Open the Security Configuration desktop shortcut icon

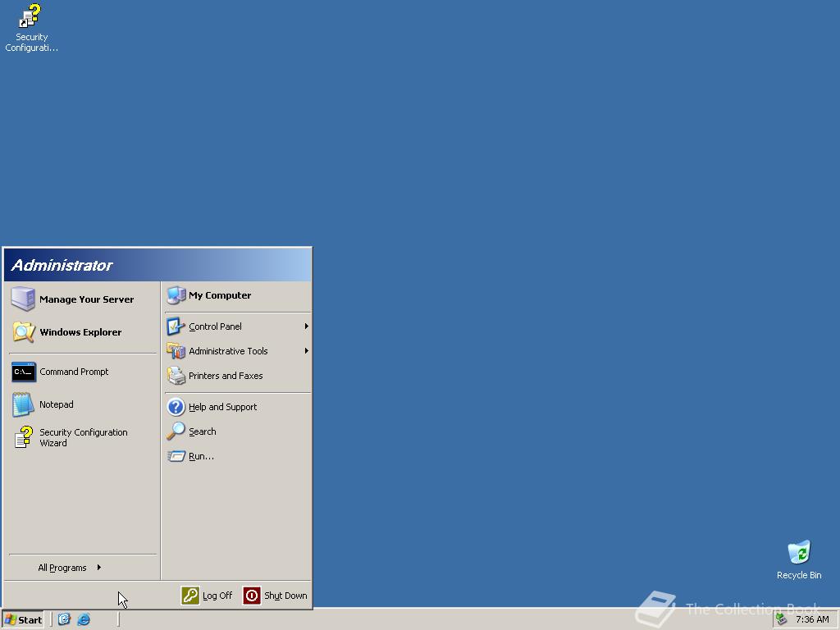[x=30, y=16]
